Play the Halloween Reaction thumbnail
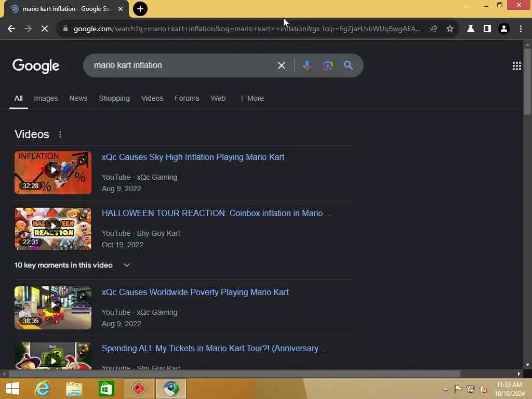Viewport: 532px width, 399px height. pyautogui.click(x=53, y=229)
